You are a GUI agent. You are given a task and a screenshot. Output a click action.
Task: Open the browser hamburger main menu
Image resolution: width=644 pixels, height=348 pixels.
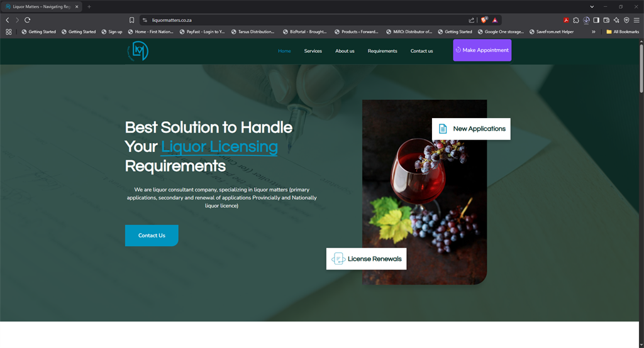pyautogui.click(x=636, y=20)
